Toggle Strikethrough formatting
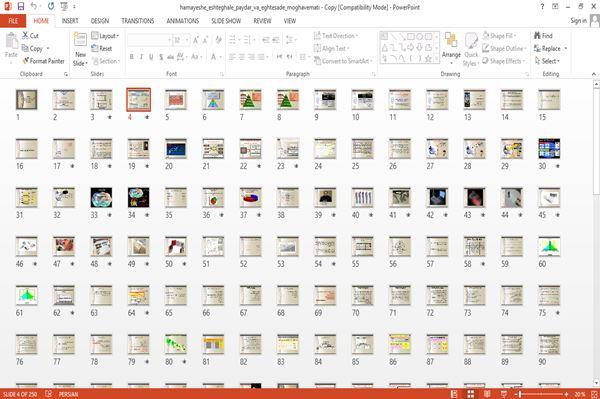Viewport: 600px width, 399px height. coord(170,57)
